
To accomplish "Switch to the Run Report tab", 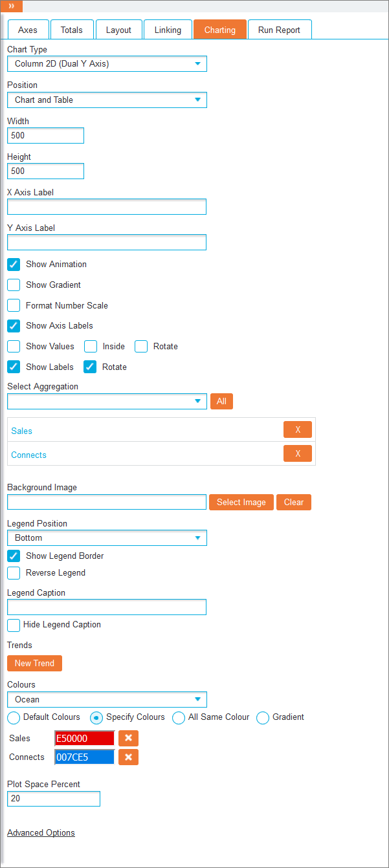I will tap(279, 30).
